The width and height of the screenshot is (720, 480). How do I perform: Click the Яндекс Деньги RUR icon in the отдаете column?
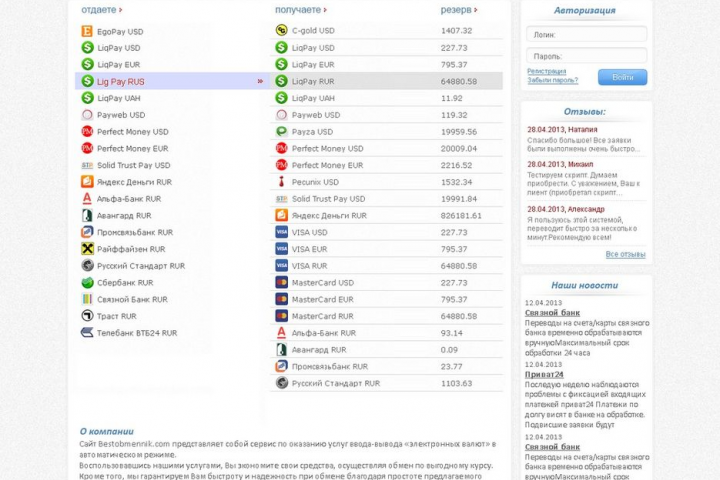tap(87, 182)
